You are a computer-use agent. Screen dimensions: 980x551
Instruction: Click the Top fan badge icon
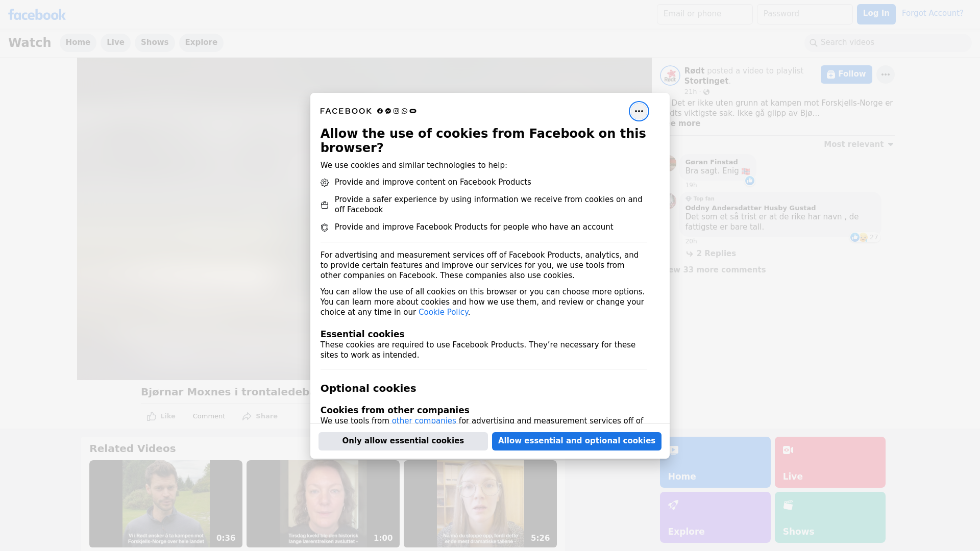[688, 199]
